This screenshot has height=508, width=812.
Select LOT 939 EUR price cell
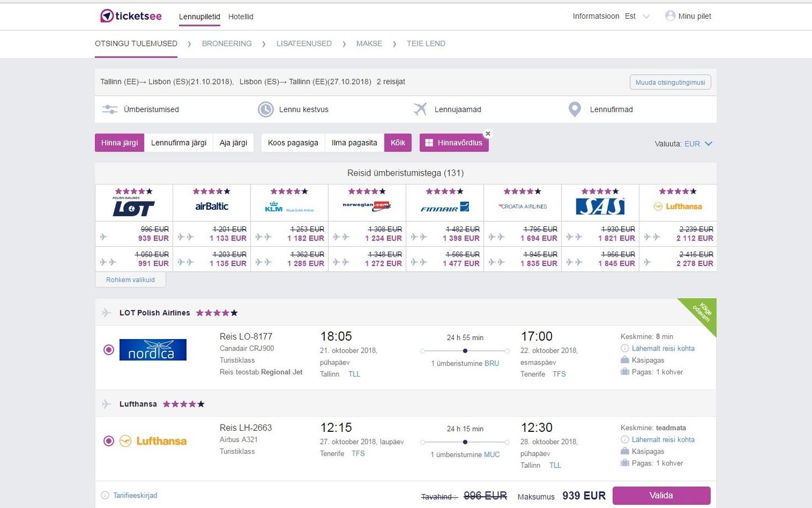(x=134, y=234)
